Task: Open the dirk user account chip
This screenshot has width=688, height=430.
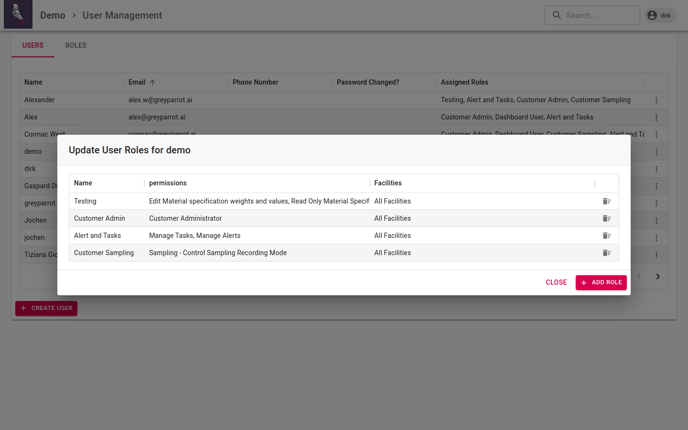Action: point(659,15)
